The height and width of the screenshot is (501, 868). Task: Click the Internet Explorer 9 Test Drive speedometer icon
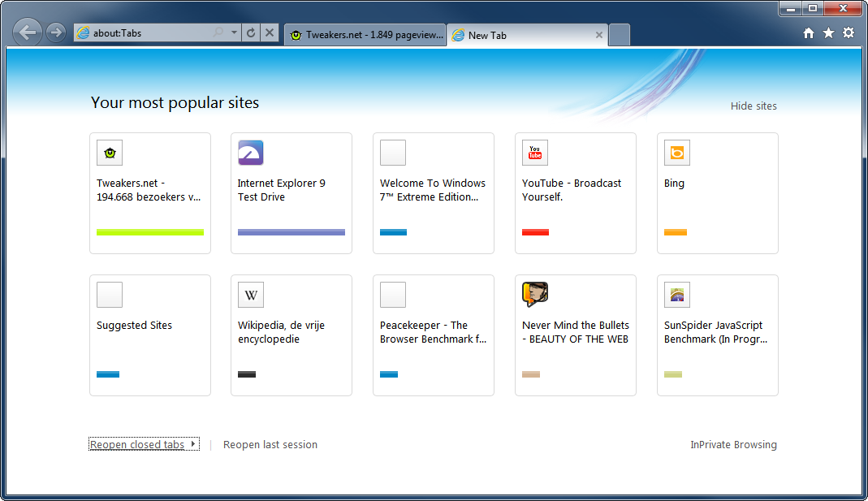click(x=251, y=153)
